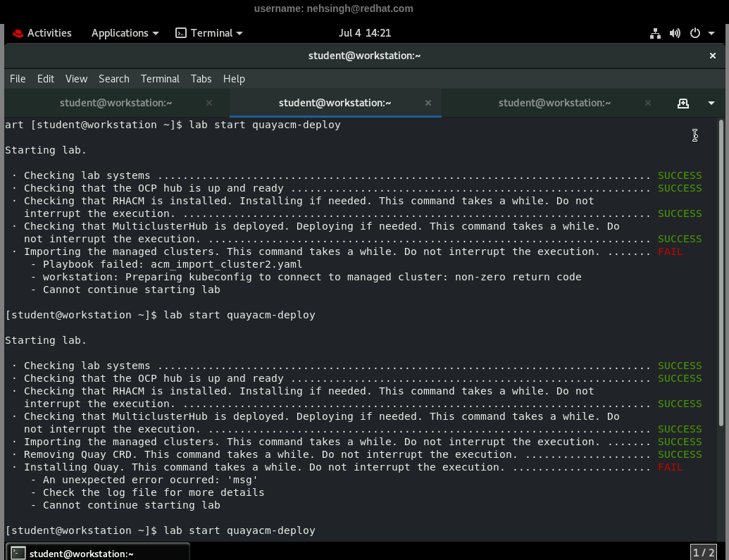The image size is (729, 560).
Task: Open the Terminal menu in menu bar
Action: click(160, 79)
